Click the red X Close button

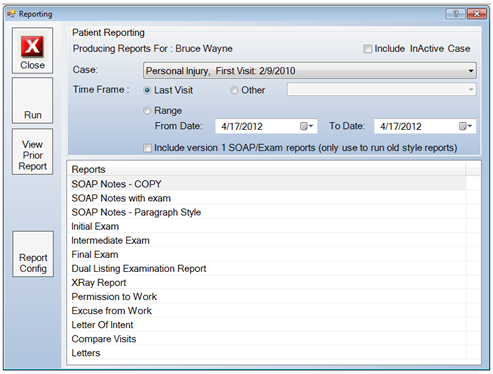pyautogui.click(x=32, y=51)
